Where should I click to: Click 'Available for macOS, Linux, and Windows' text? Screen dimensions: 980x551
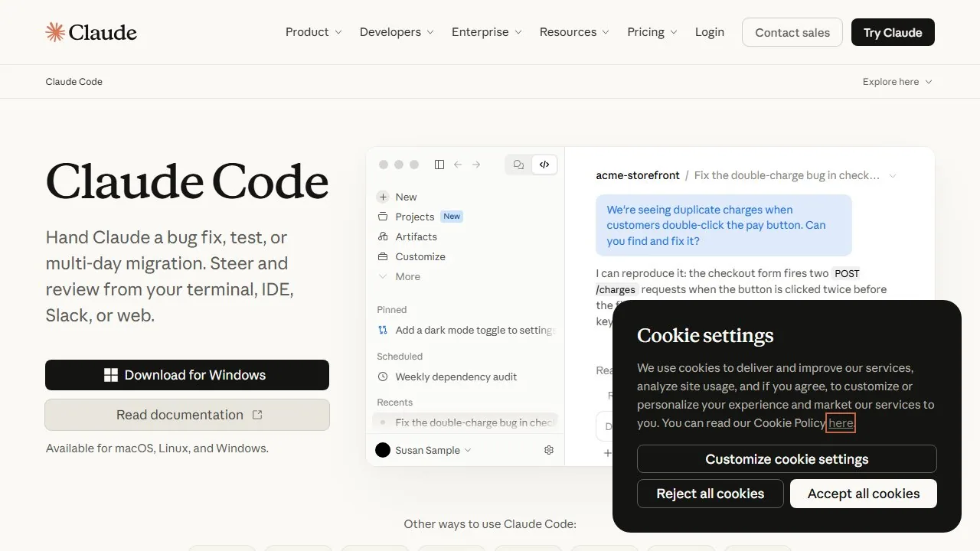coord(157,448)
